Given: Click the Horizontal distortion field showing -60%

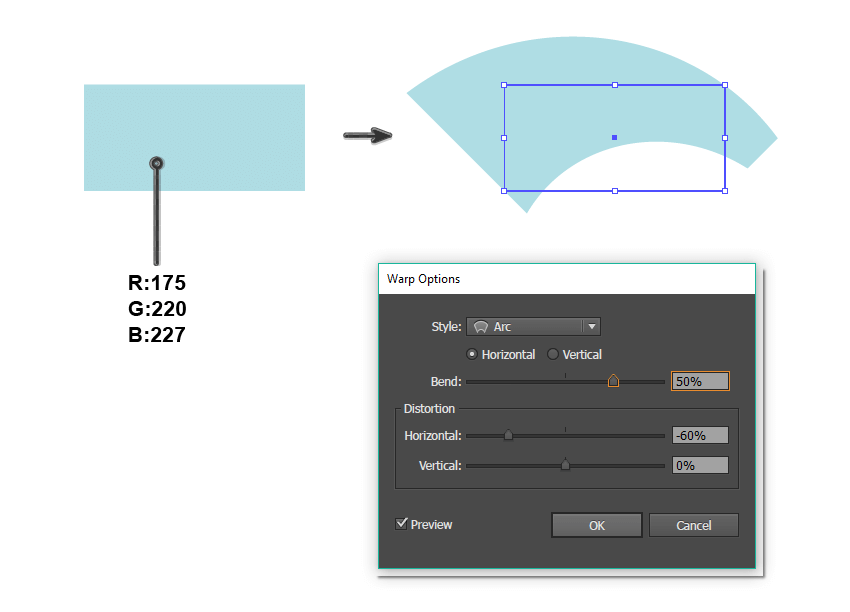Looking at the screenshot, I should tap(700, 435).
